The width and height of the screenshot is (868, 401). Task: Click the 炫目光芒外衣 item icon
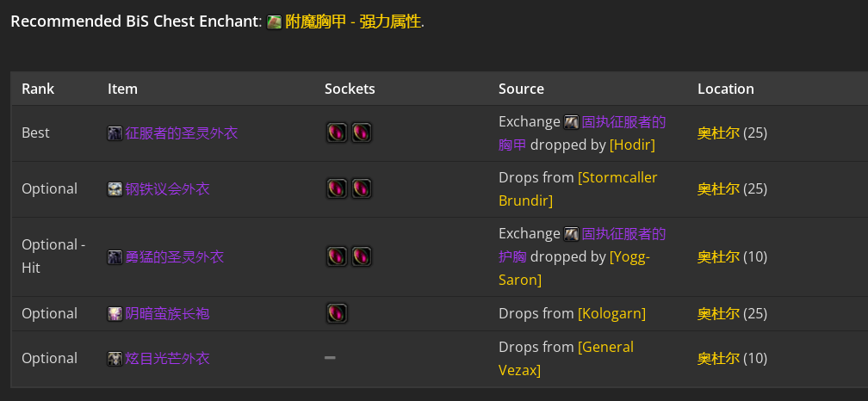click(115, 359)
